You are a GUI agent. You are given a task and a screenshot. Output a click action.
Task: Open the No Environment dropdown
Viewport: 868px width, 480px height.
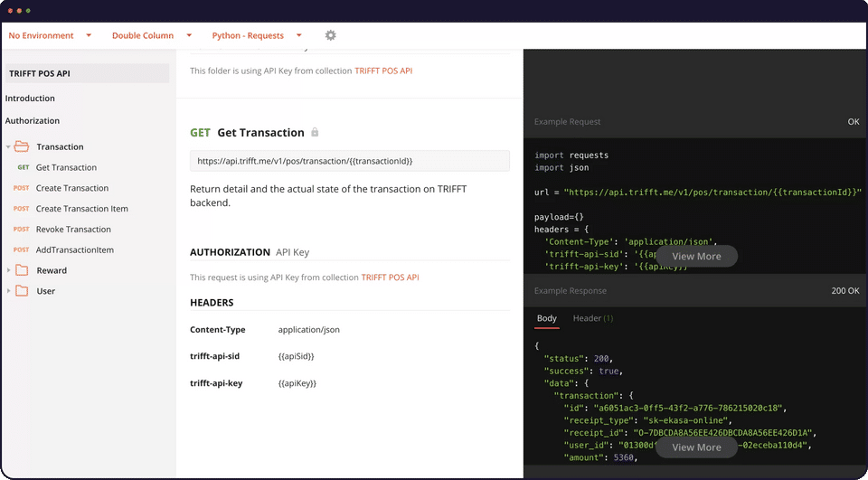[50, 35]
